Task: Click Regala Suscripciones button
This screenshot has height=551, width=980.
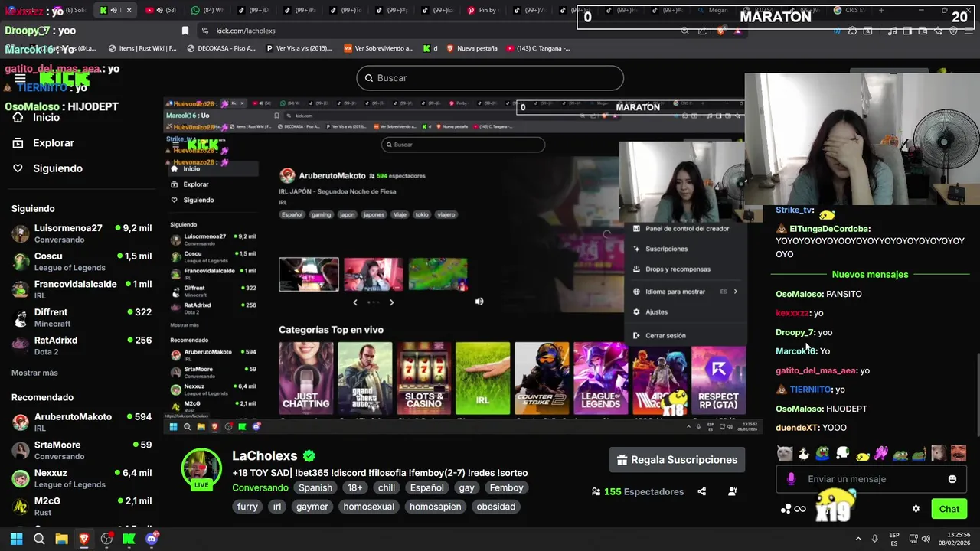Action: click(677, 460)
